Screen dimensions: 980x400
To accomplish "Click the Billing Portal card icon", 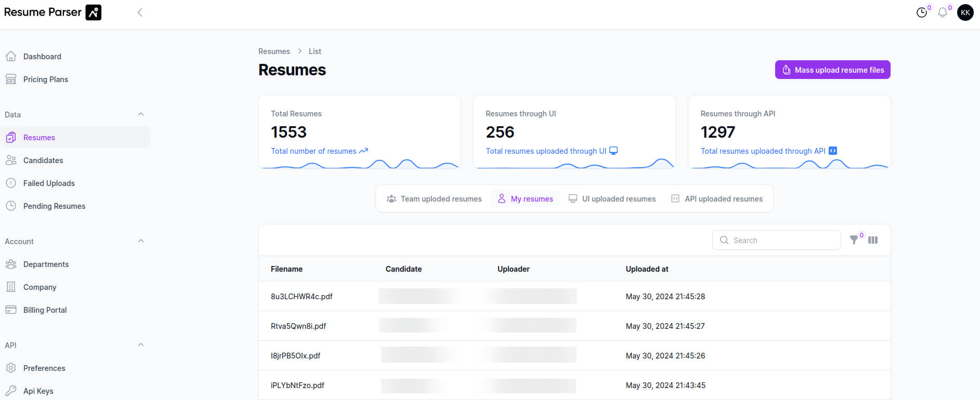I will point(11,310).
